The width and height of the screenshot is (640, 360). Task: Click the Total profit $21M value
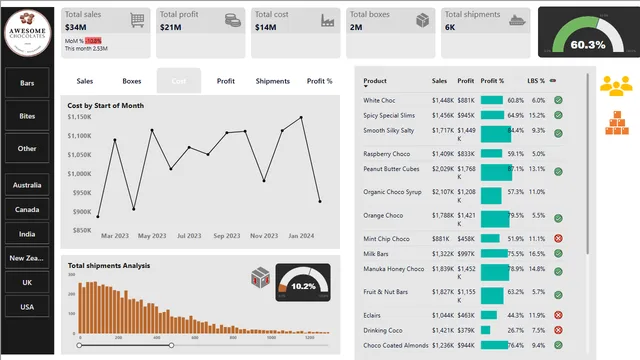[x=171, y=27]
